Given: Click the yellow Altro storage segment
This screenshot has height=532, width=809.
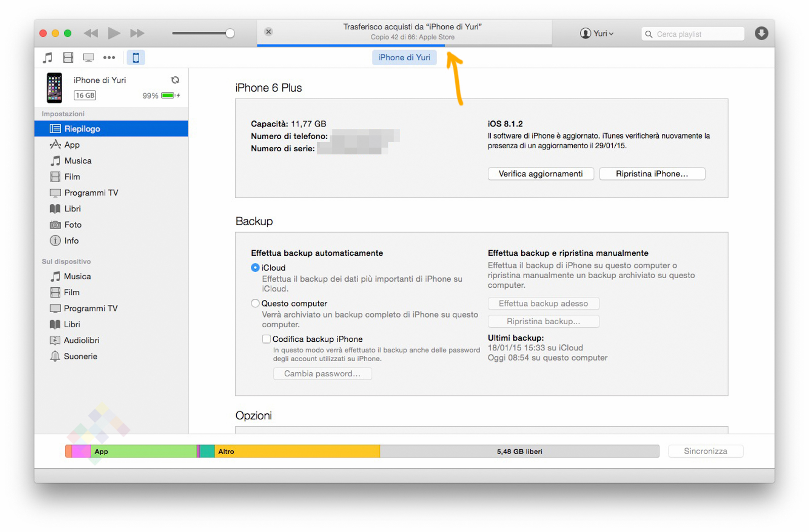Looking at the screenshot, I should click(x=297, y=451).
